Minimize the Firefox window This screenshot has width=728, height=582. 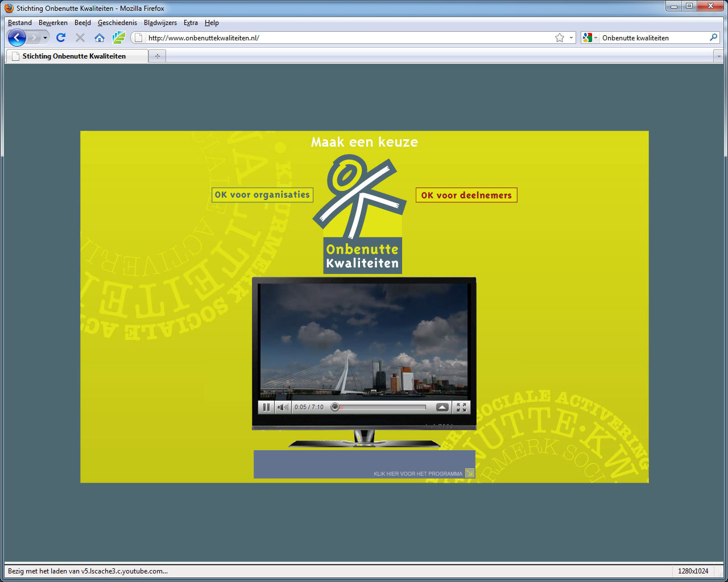pyautogui.click(x=674, y=6)
